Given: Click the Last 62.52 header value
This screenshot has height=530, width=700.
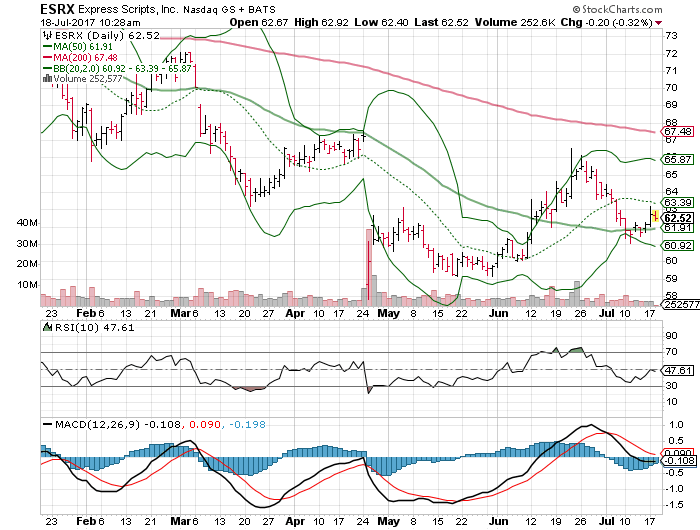Looking at the screenshot, I should click(442, 22).
